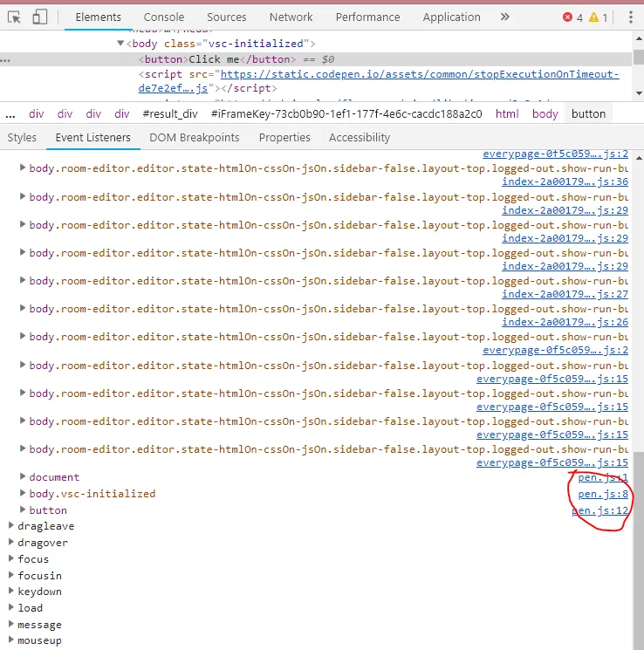Select the #result_div breadcrumb
The image size is (644, 650).
(x=170, y=114)
